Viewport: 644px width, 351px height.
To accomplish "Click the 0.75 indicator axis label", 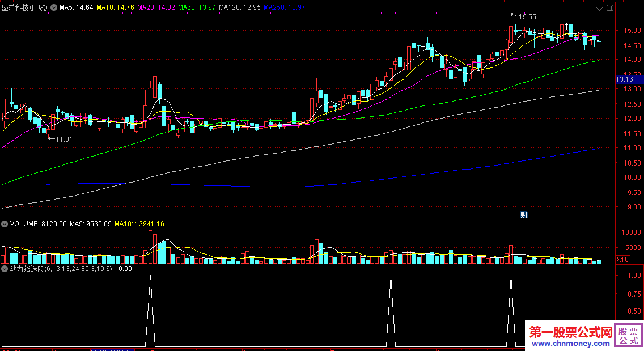I will pyautogui.click(x=634, y=294).
